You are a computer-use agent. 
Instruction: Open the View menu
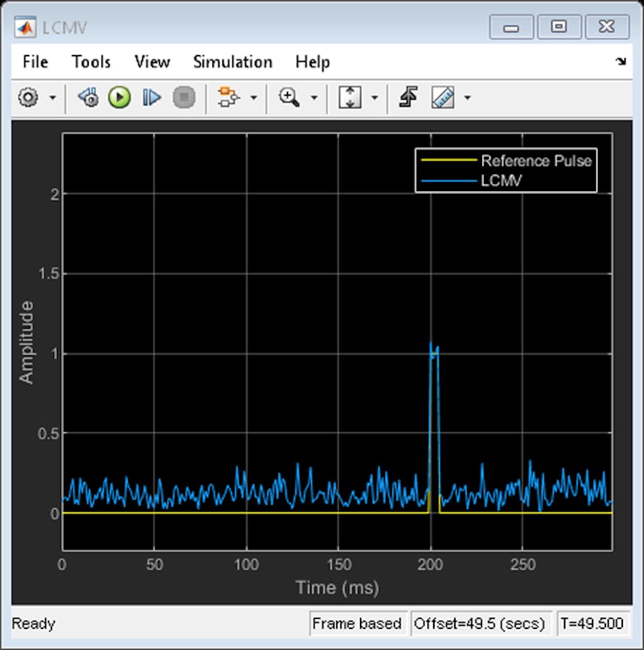pyautogui.click(x=151, y=62)
